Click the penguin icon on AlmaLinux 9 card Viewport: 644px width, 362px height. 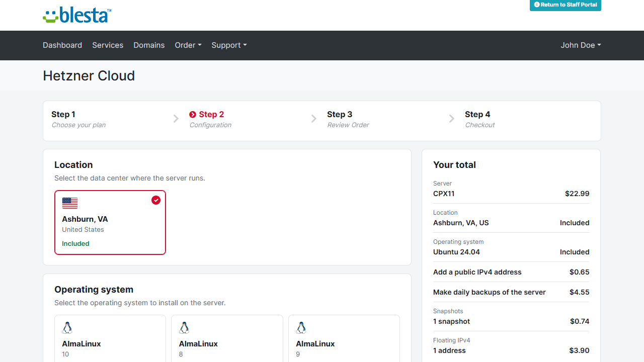click(301, 328)
